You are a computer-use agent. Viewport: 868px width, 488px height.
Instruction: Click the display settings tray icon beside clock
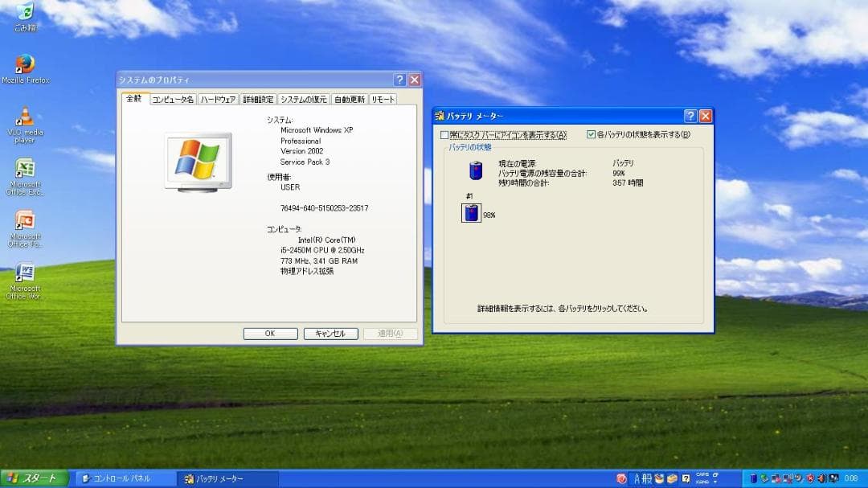[834, 478]
